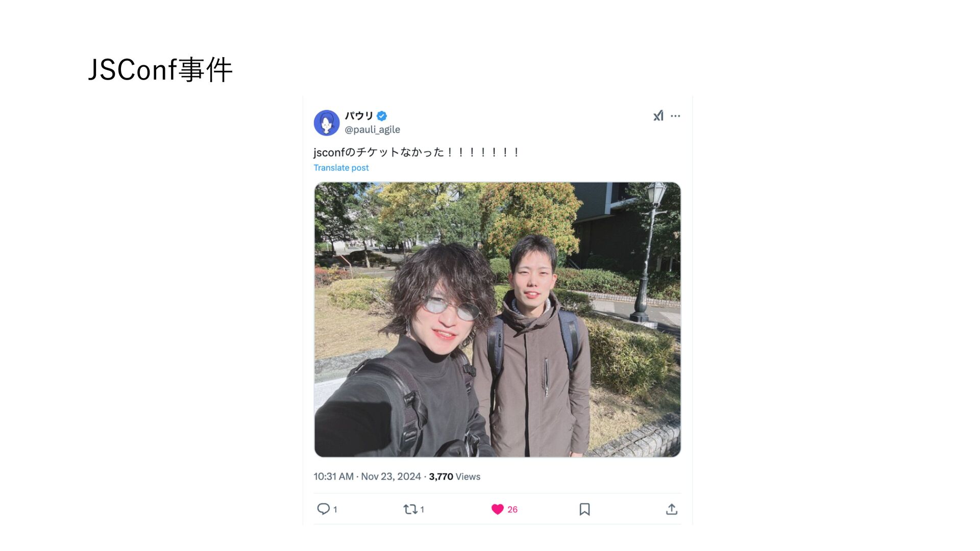Click the Translate post link
This screenshot has width=980, height=551.
[x=341, y=168]
